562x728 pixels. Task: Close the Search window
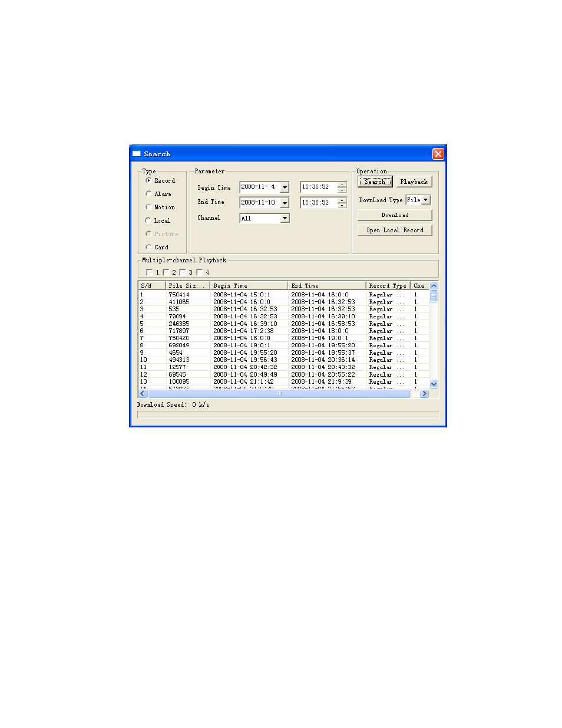click(438, 154)
